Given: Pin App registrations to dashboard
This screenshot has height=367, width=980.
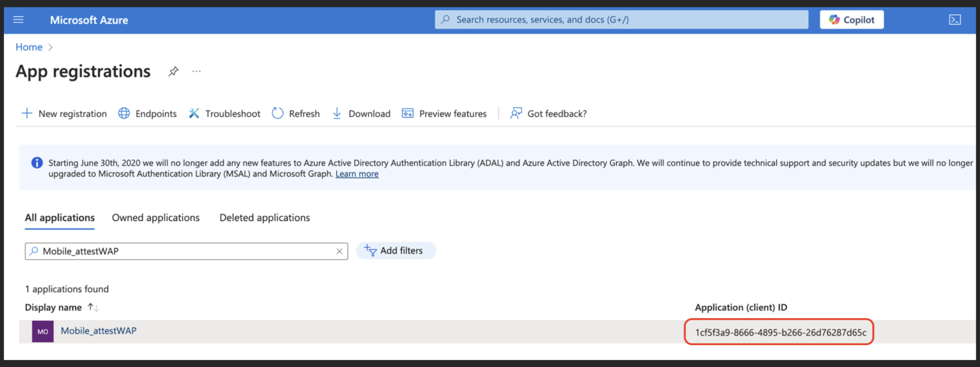Looking at the screenshot, I should coord(173,71).
